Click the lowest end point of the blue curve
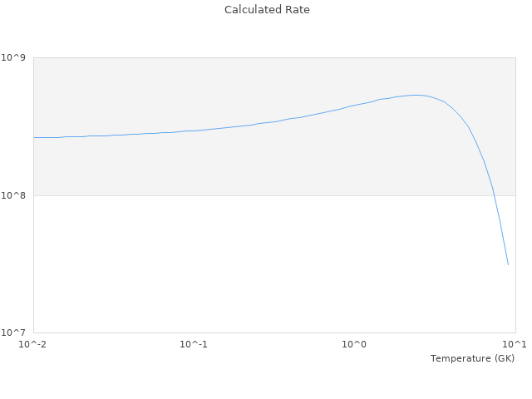The height and width of the screenshot is (399, 532). pyautogui.click(x=508, y=264)
